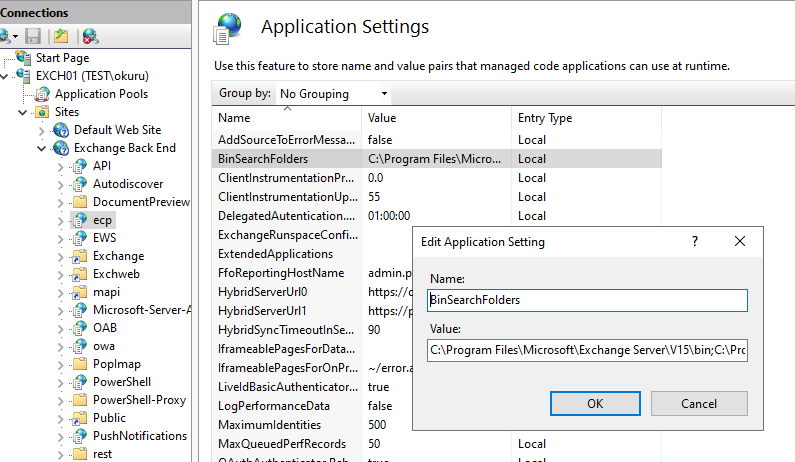Viewport: 795px width, 462px height.
Task: Select the ClientInstrumentationUp... setting row
Action: pyautogui.click(x=437, y=197)
